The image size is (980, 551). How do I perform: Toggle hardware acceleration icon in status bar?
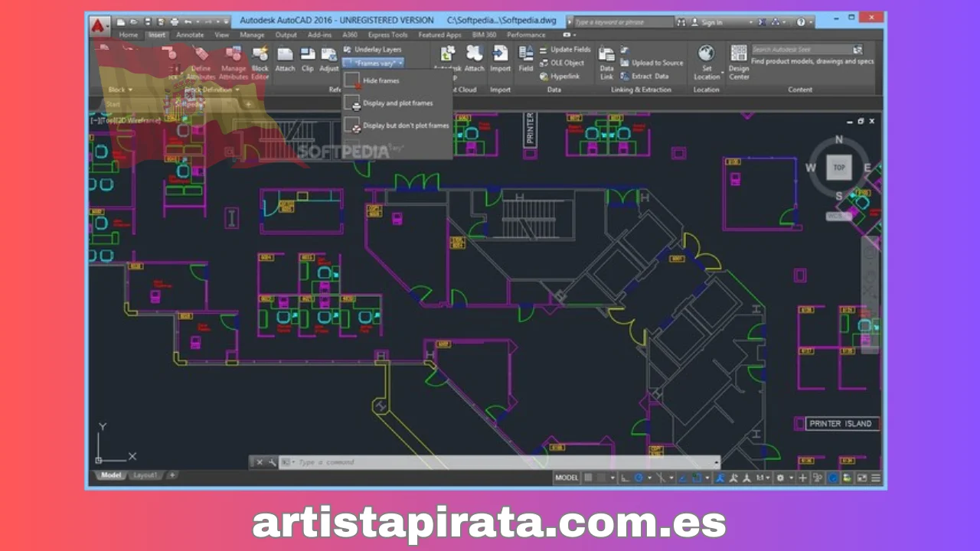pos(833,478)
